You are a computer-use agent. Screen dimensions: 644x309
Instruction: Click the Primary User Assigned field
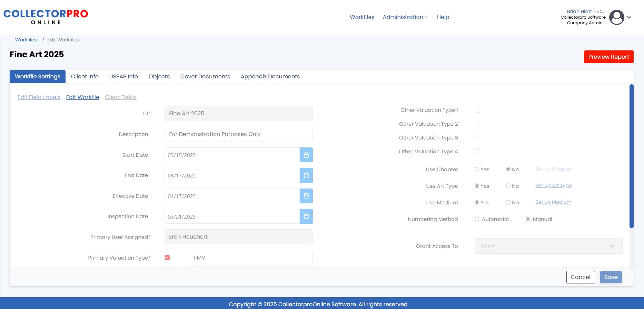[239, 237]
